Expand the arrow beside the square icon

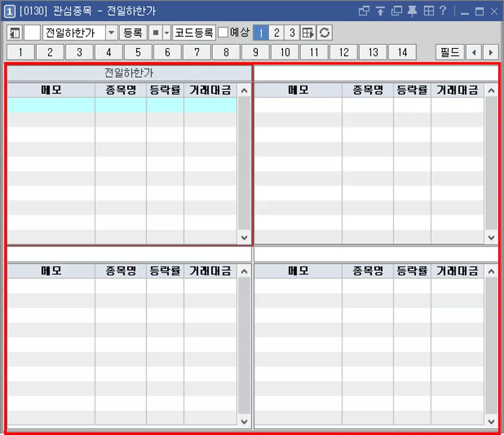pyautogui.click(x=166, y=33)
